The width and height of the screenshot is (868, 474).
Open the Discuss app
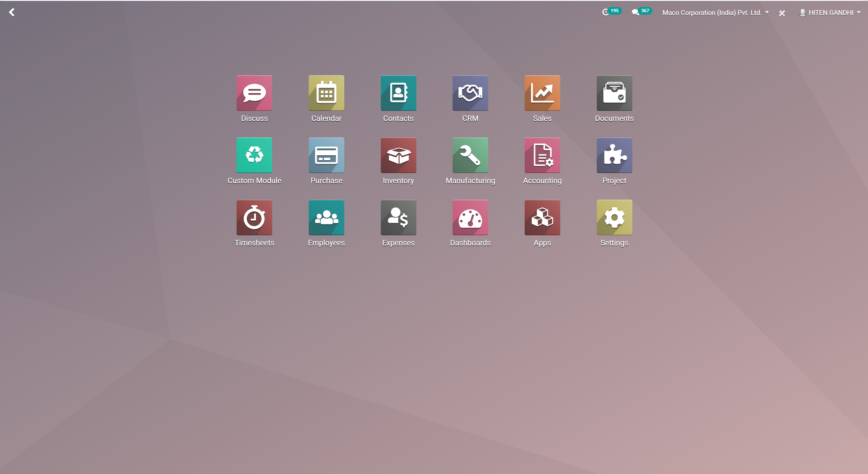(254, 93)
